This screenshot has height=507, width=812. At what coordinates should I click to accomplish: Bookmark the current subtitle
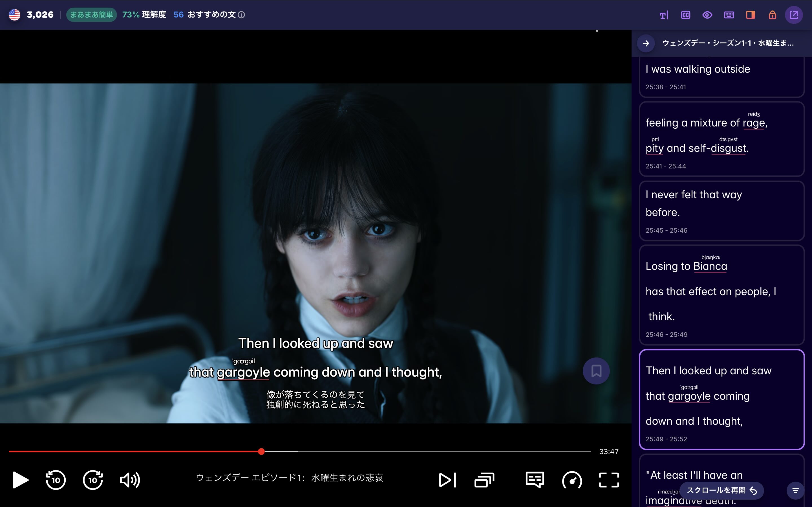pos(596,371)
